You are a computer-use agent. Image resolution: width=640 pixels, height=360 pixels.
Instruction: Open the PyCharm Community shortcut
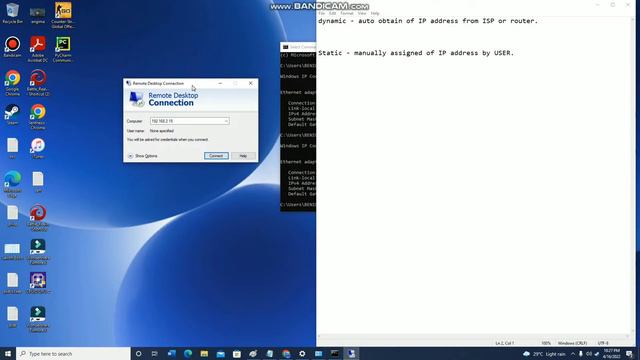[x=63, y=49]
